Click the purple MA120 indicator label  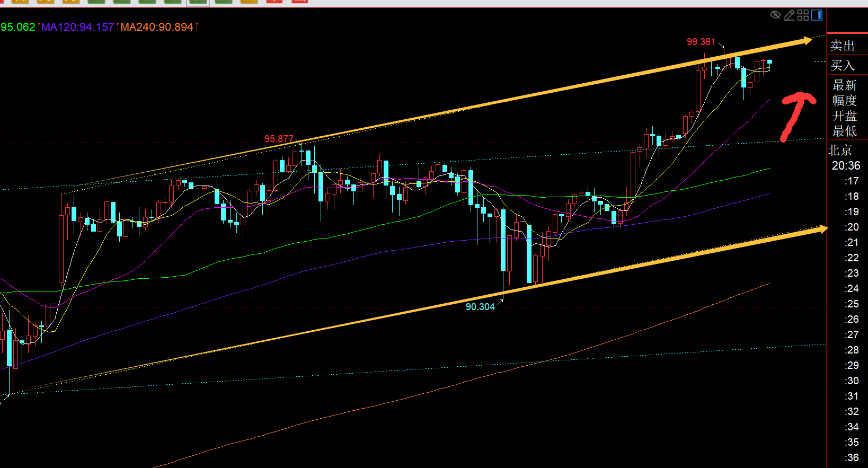[78, 27]
